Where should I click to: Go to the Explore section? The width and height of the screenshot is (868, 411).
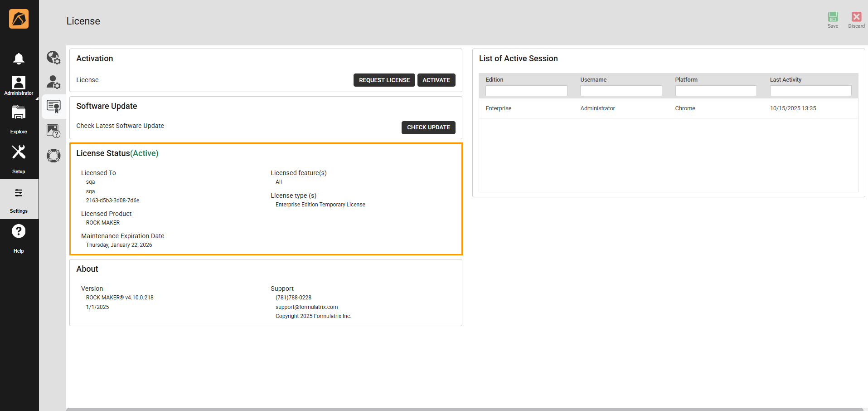click(x=19, y=118)
